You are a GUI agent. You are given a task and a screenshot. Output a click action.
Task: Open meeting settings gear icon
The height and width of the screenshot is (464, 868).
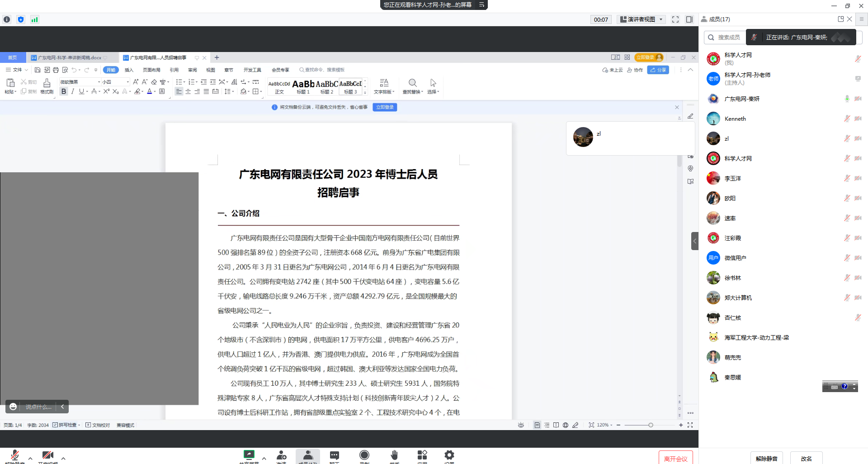(449, 456)
